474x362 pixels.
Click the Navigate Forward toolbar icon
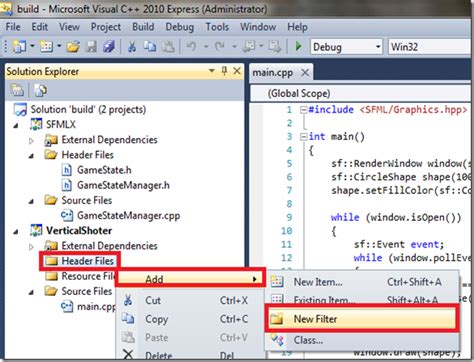pos(275,47)
